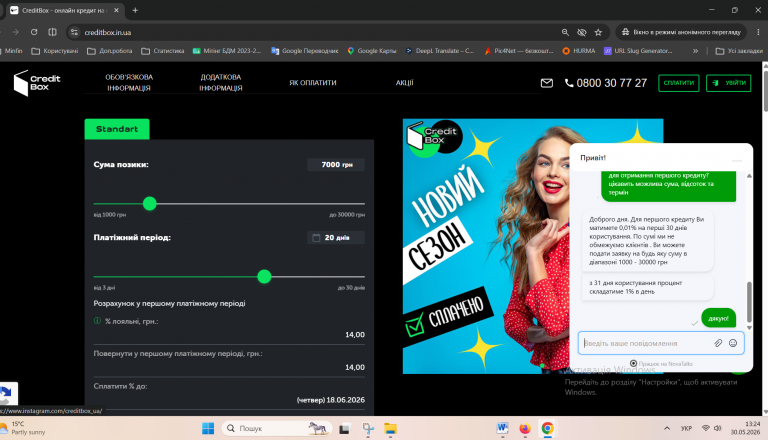Open the emoji picker in chat

[733, 343]
